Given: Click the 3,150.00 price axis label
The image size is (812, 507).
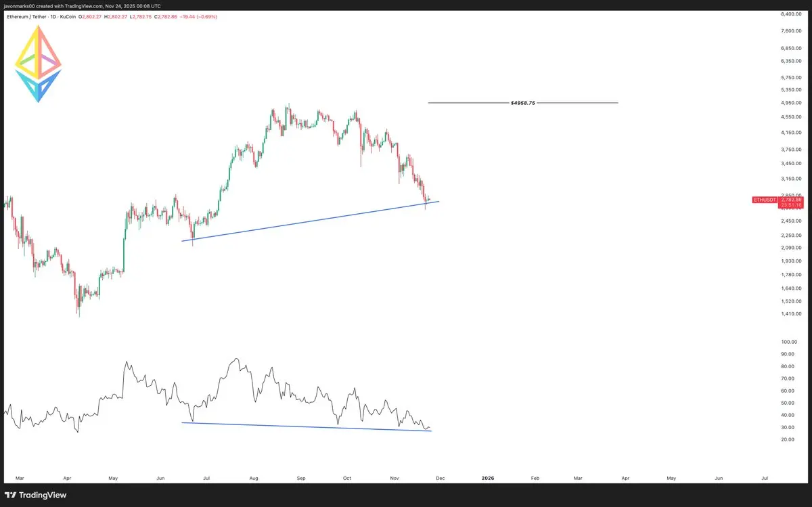Looking at the screenshot, I should [x=791, y=179].
